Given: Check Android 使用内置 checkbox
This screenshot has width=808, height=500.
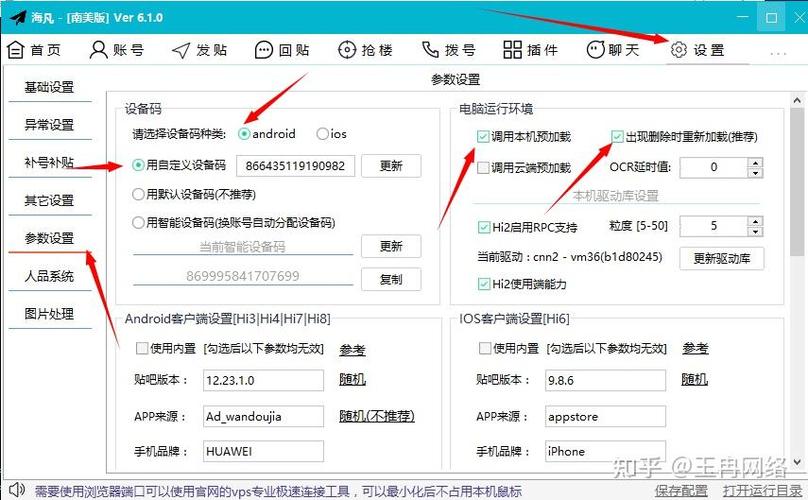Looking at the screenshot, I should 142,348.
